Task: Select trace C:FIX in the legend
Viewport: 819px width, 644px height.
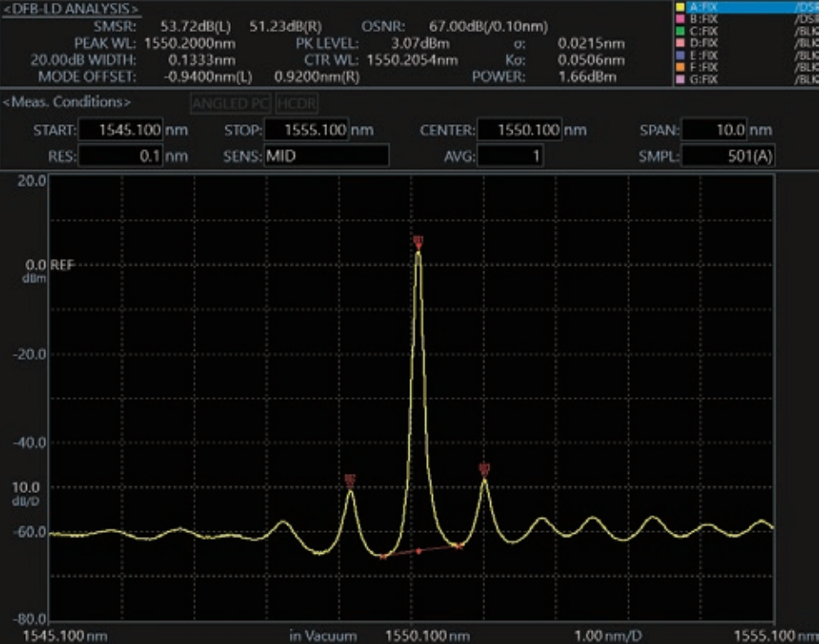Action: [x=703, y=31]
